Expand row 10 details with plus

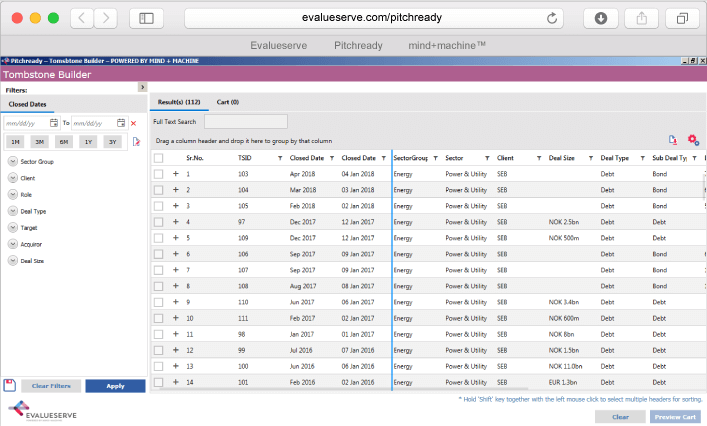(176, 318)
